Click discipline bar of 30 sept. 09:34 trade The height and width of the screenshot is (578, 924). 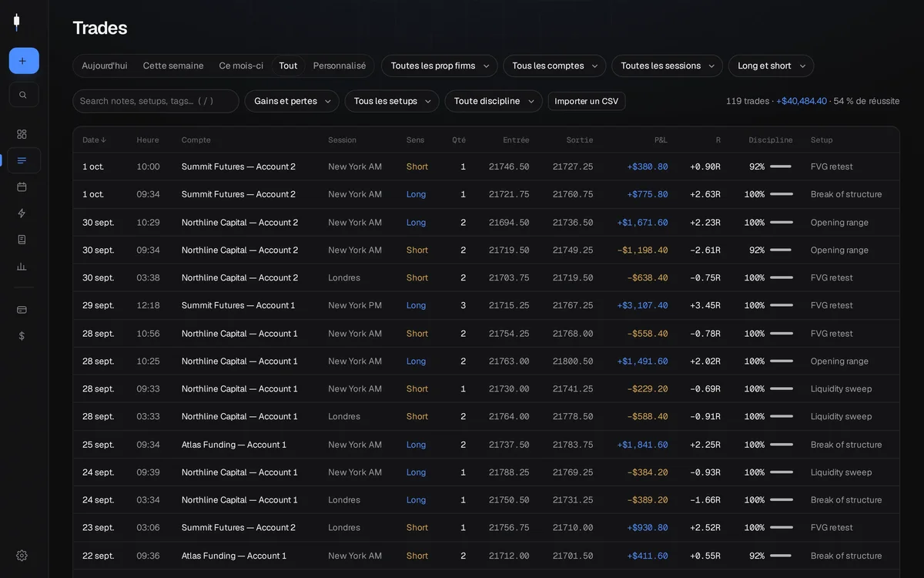(x=781, y=250)
